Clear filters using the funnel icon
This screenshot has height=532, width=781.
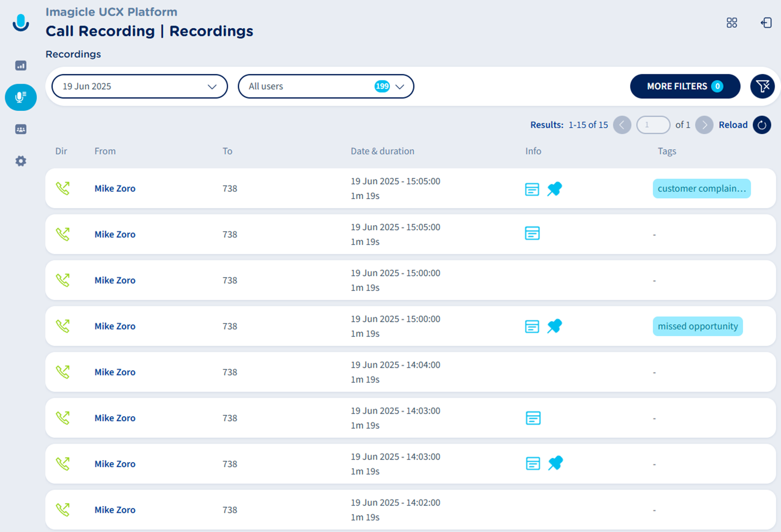(x=762, y=87)
